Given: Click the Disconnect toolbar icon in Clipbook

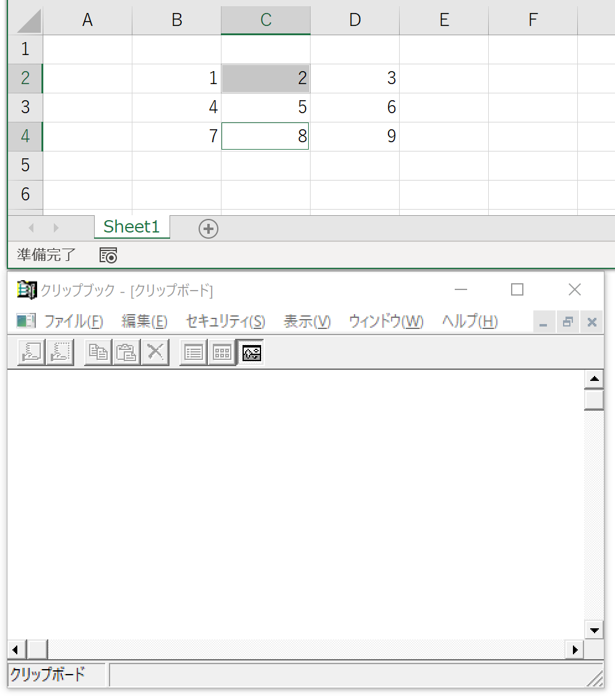Looking at the screenshot, I should [60, 352].
